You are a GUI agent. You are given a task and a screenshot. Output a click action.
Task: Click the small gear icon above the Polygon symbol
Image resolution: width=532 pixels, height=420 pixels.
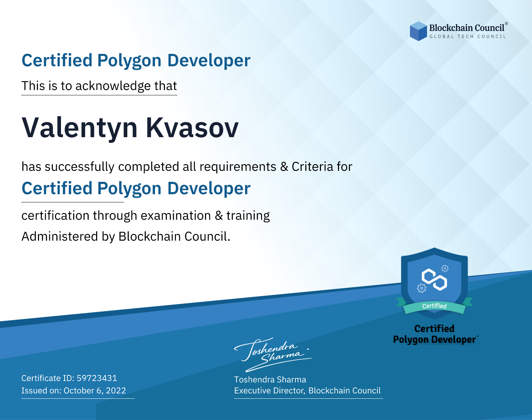click(x=445, y=268)
